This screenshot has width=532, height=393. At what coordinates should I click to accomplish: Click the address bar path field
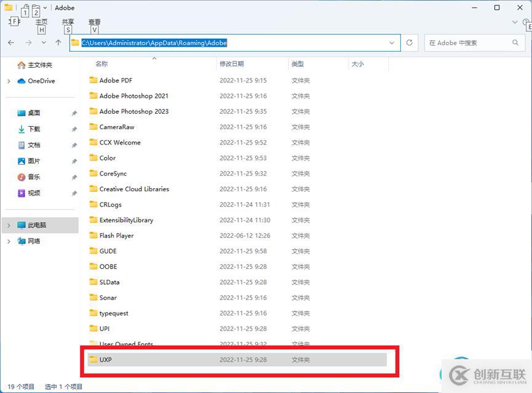coord(235,43)
